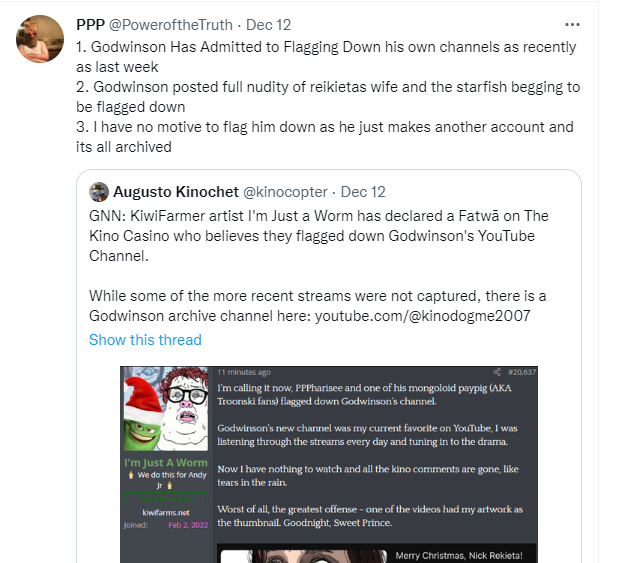Open the @PoweroftheTruth handle link
The height and width of the screenshot is (563, 623).
tap(170, 25)
